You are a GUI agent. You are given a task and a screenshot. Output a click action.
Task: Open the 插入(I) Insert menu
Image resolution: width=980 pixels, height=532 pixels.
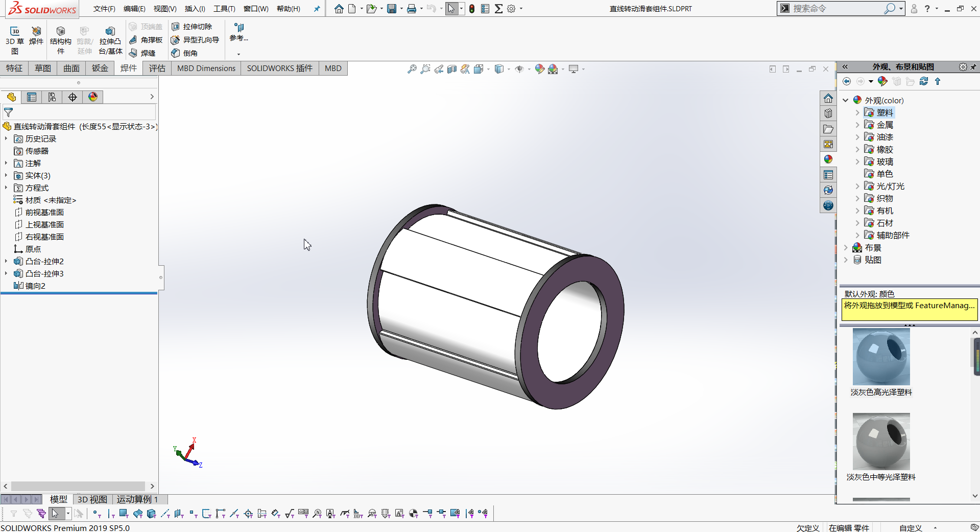pos(195,9)
